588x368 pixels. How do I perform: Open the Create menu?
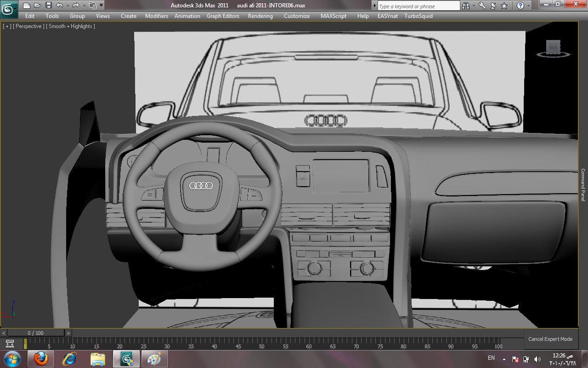point(129,16)
